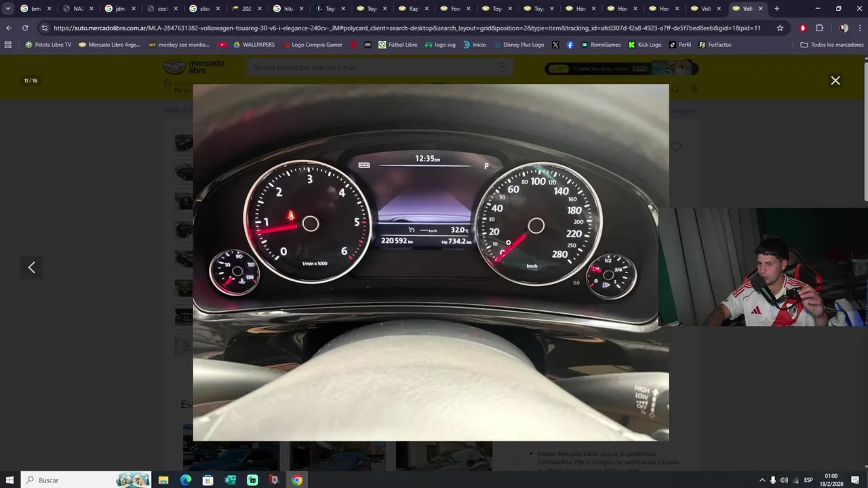Open the 'monkey see monke...' bookmark
This screenshot has height=488, width=868.
[x=179, y=45]
